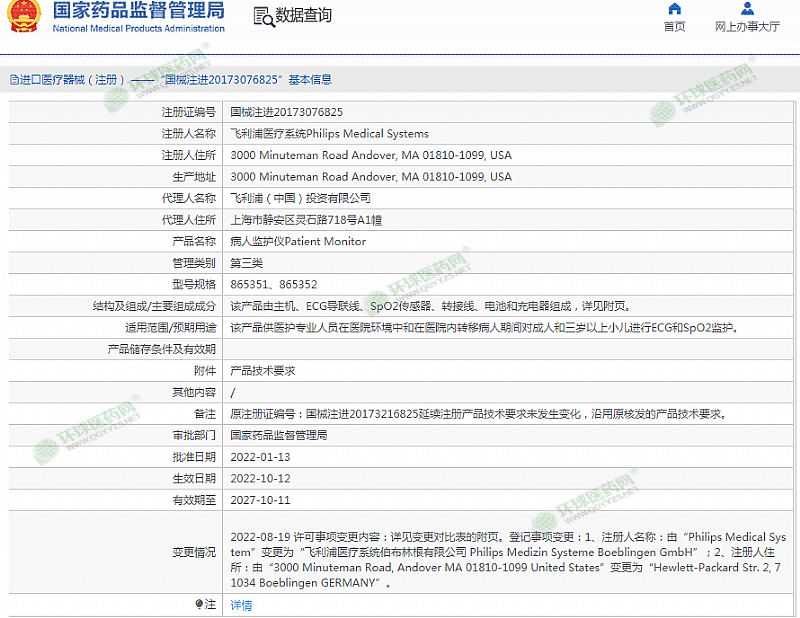The image size is (800, 618).
Task: Open the 首页 navigation text link
Action: tap(675, 27)
